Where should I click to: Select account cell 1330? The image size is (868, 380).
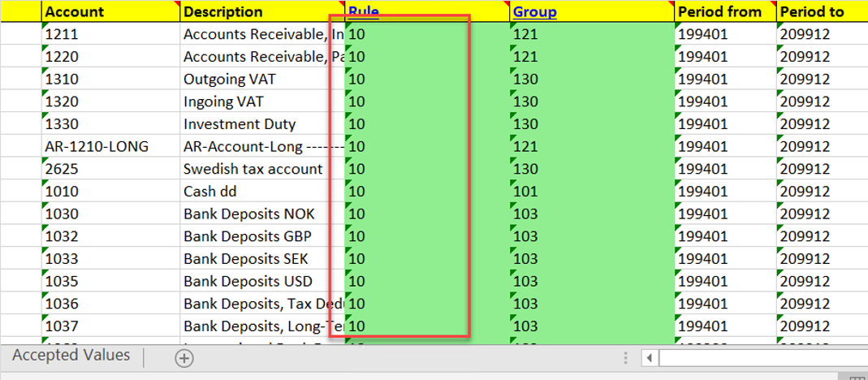pyautogui.click(x=110, y=123)
